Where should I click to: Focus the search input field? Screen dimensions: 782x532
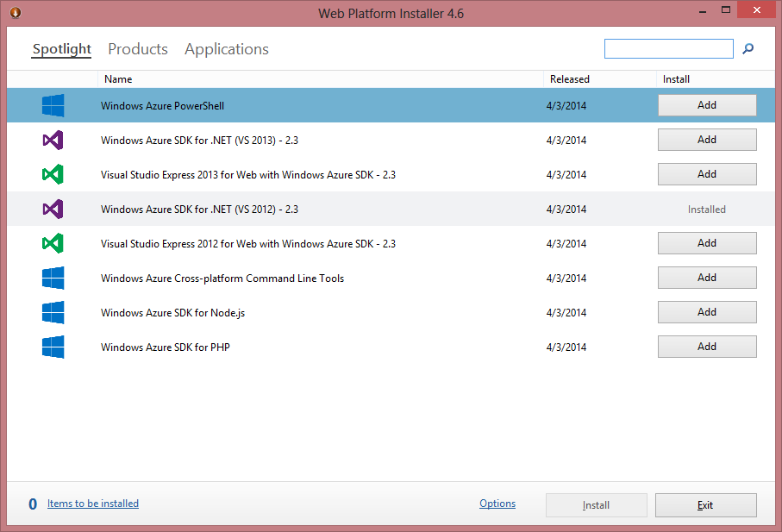tap(669, 49)
